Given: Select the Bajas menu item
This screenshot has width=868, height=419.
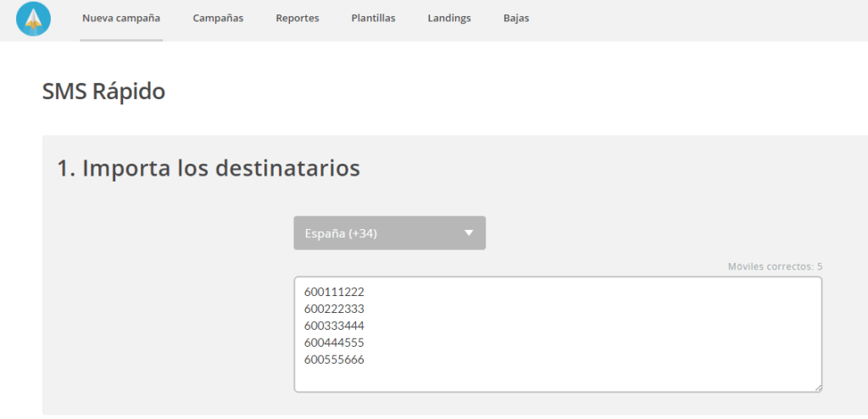Looking at the screenshot, I should point(516,19).
